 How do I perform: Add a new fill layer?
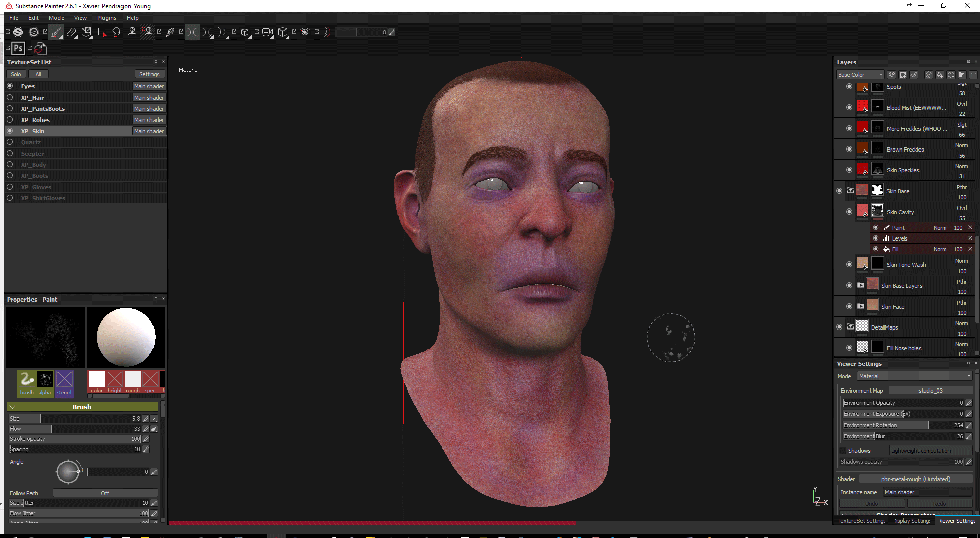940,75
